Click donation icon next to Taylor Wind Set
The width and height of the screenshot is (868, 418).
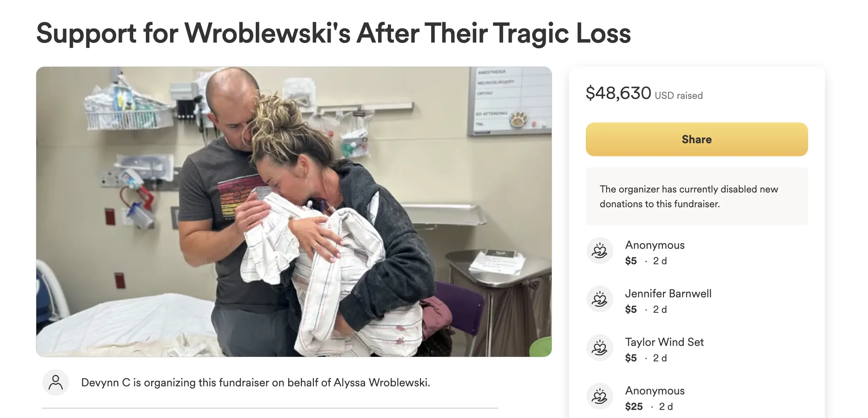[600, 348]
